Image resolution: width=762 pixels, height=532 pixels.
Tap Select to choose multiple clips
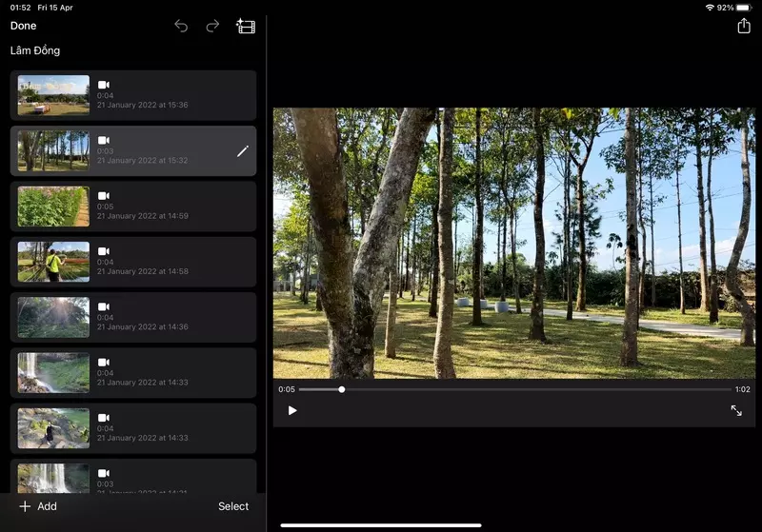pos(233,506)
